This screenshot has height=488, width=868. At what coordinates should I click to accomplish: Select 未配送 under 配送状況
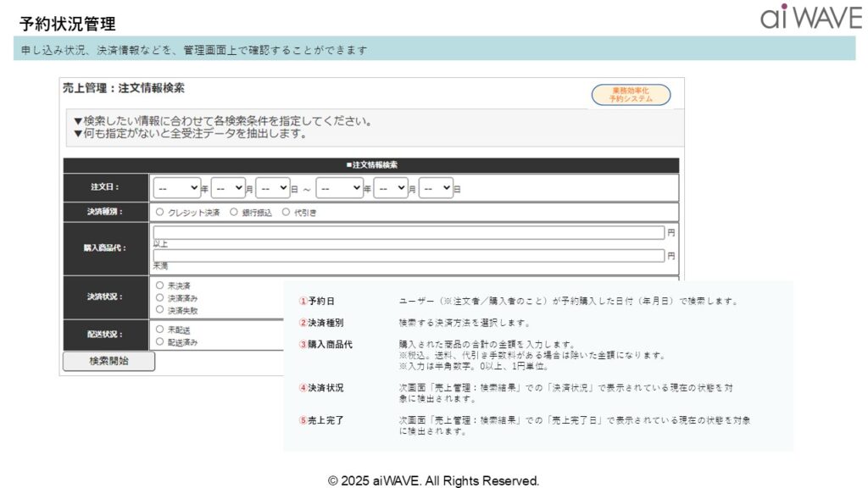click(160, 329)
